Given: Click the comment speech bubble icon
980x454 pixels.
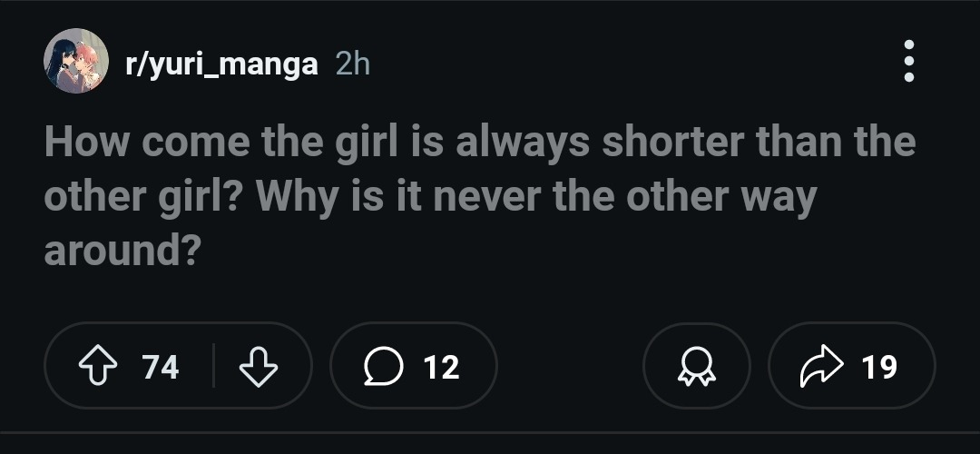Looking at the screenshot, I should point(383,366).
